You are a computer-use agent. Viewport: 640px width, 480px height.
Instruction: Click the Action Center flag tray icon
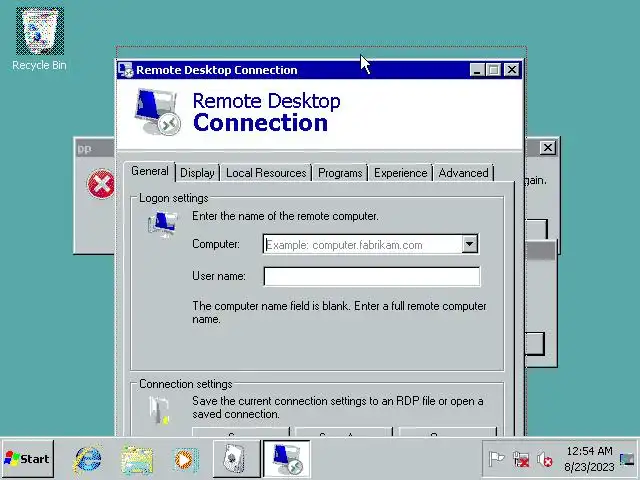pos(497,459)
